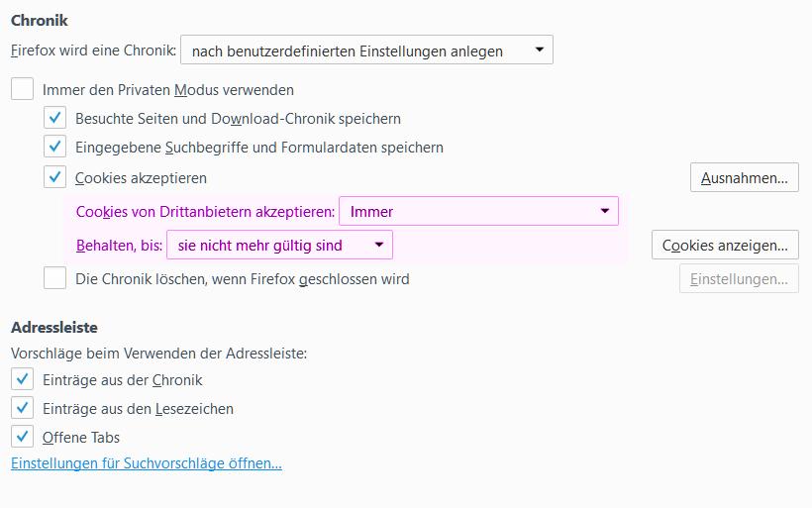This screenshot has height=508, width=812.
Task: Open the 'sie nicht mehr gültig sind' dropdown
Action: click(279, 245)
